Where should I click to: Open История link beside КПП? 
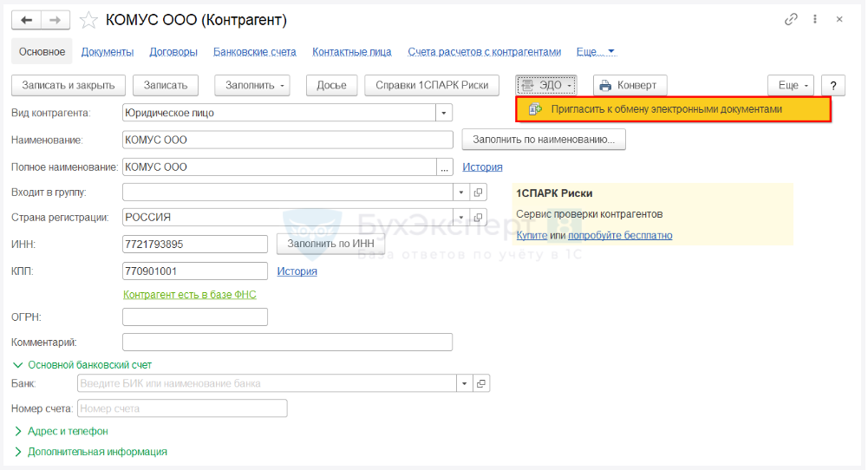pyautogui.click(x=297, y=271)
